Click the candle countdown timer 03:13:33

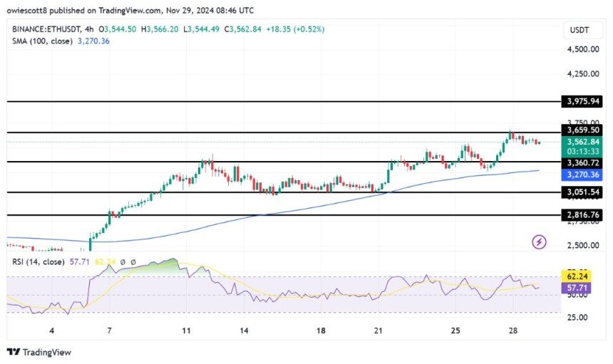click(582, 152)
